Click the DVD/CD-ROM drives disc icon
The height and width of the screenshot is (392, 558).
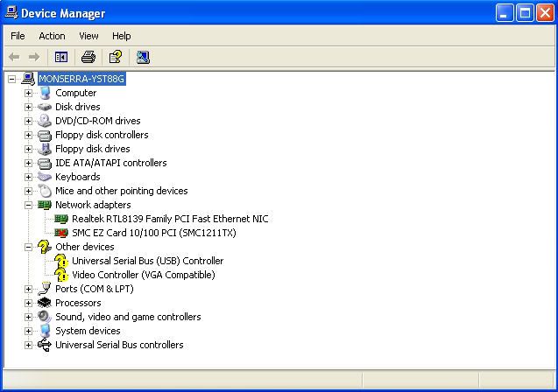tap(45, 121)
